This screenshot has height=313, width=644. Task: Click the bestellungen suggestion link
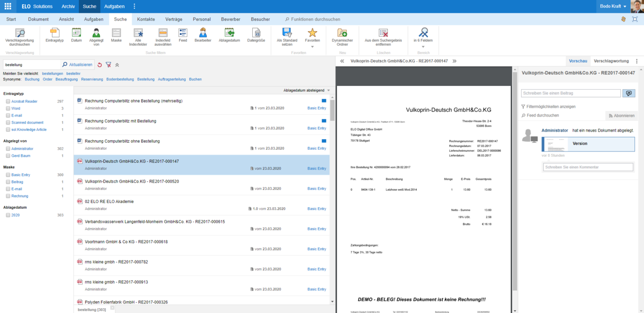coord(53,73)
